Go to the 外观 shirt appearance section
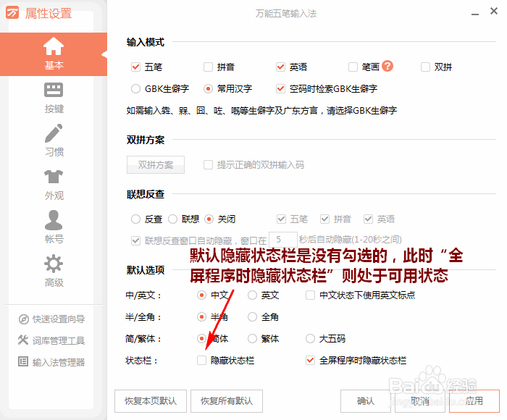The width and height of the screenshot is (507, 420). pos(54,185)
